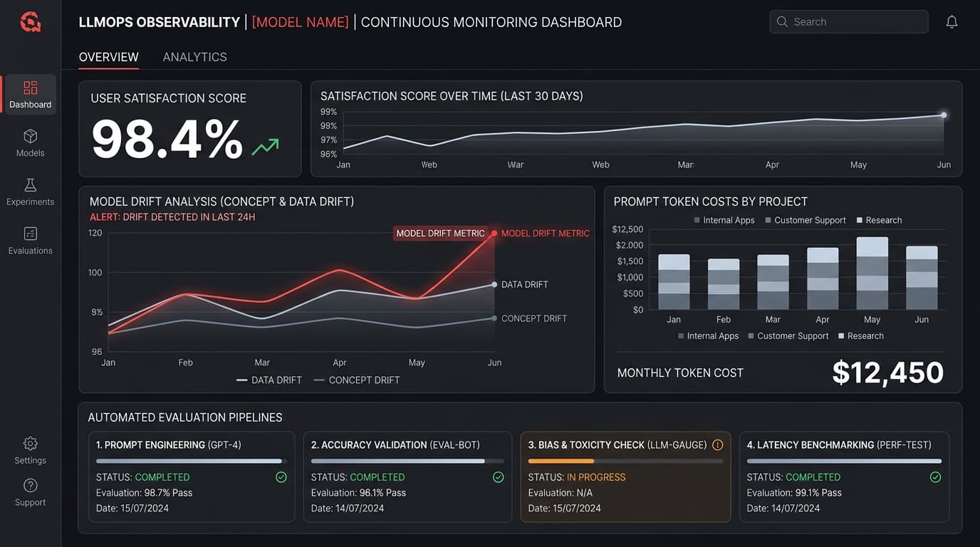This screenshot has width=980, height=547.
Task: Click the red Model Drift Metric tooltip badge
Action: coord(441,234)
